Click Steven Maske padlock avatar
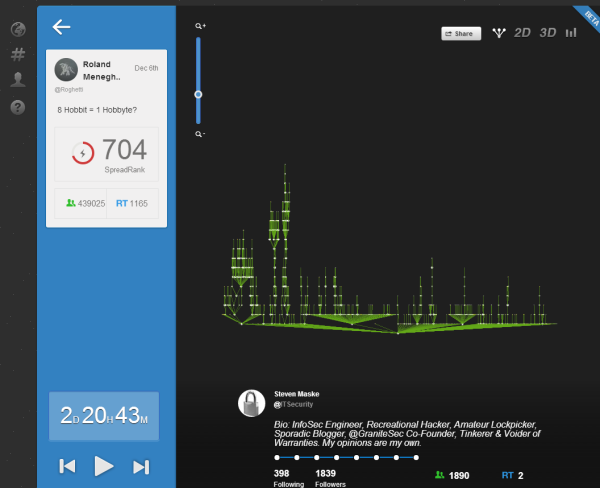Viewport: 600px width, 488px height. point(251,403)
